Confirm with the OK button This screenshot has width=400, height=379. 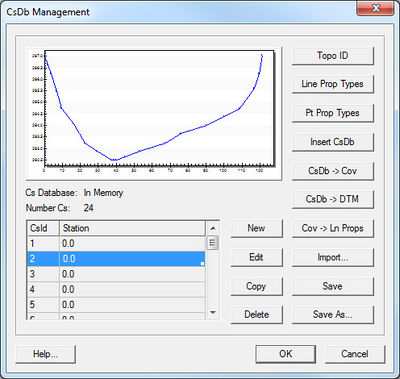(286, 354)
